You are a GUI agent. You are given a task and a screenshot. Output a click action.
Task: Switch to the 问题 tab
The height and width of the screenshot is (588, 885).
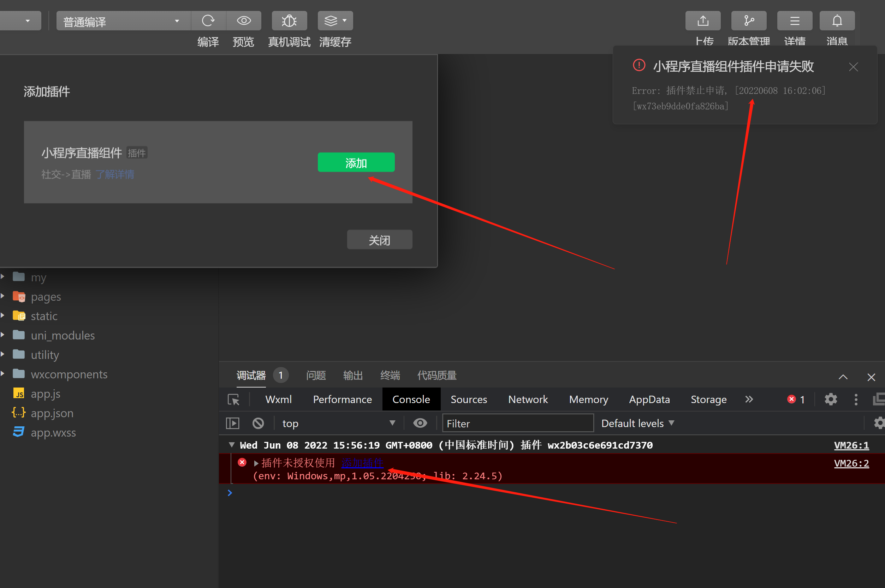coord(315,376)
